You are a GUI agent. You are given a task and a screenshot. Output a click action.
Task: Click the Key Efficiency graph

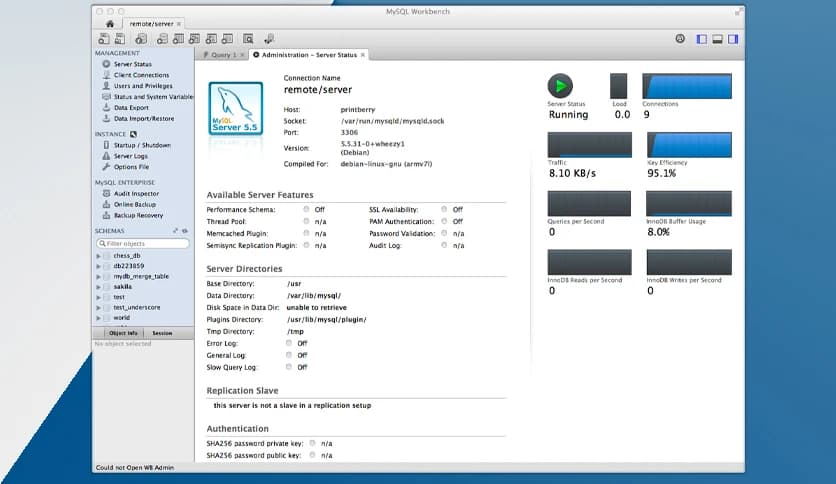(x=689, y=145)
